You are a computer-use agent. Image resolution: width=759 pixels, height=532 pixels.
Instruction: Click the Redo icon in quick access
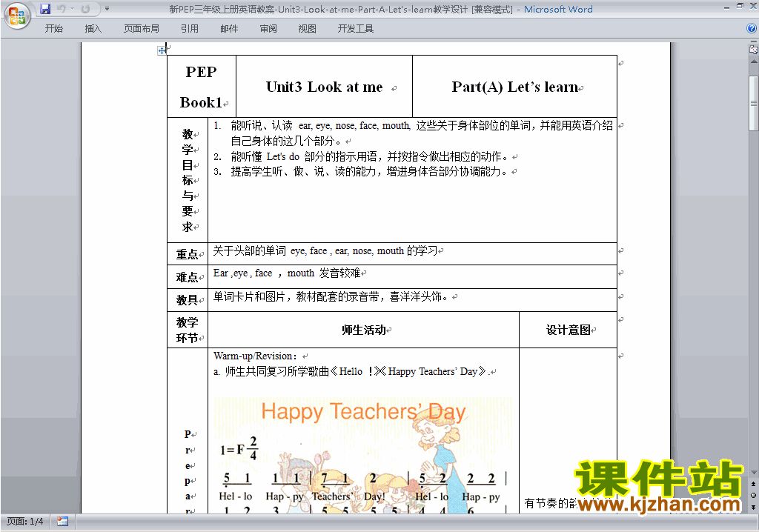[x=85, y=9]
